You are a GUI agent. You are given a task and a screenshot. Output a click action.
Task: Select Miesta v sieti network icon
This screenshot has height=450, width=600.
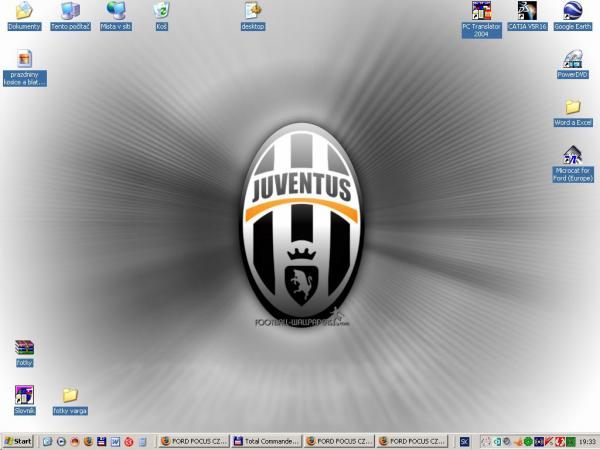[x=116, y=12]
